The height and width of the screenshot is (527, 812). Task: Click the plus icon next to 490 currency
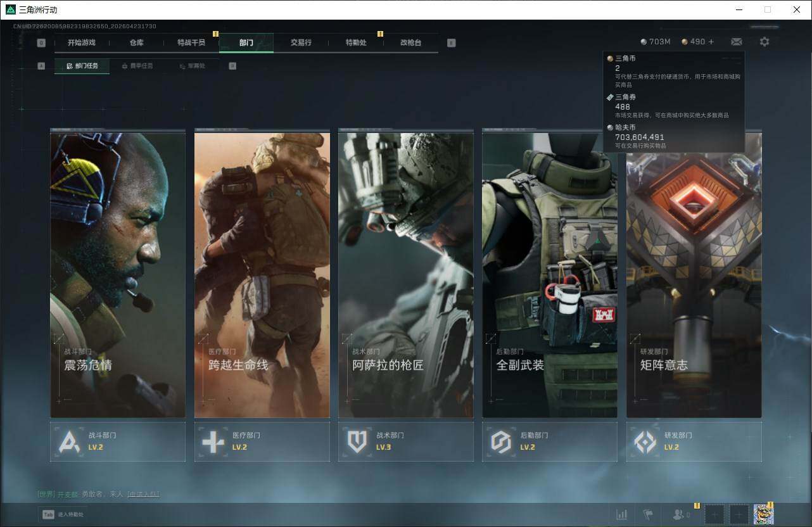(711, 42)
